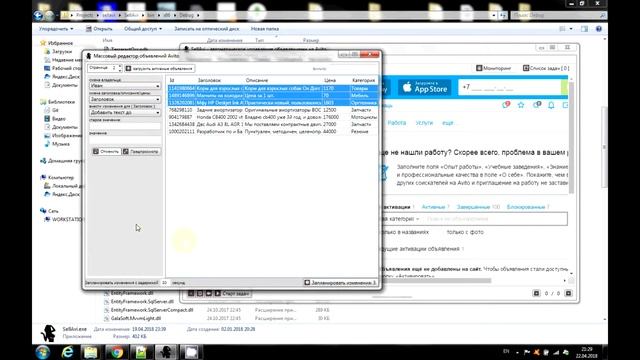Open the Упорядочить menu in Explorer
This screenshot has height=360, width=640.
[x=56, y=29]
